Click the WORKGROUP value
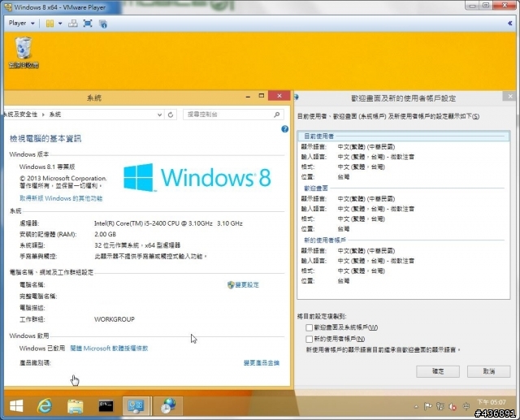Viewport: 520px width, 420px height. pos(115,319)
